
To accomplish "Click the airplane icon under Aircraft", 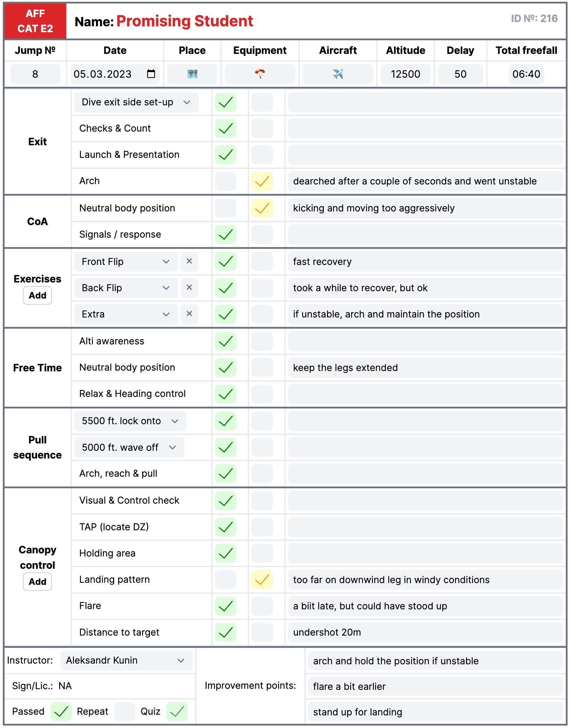I will click(x=337, y=74).
